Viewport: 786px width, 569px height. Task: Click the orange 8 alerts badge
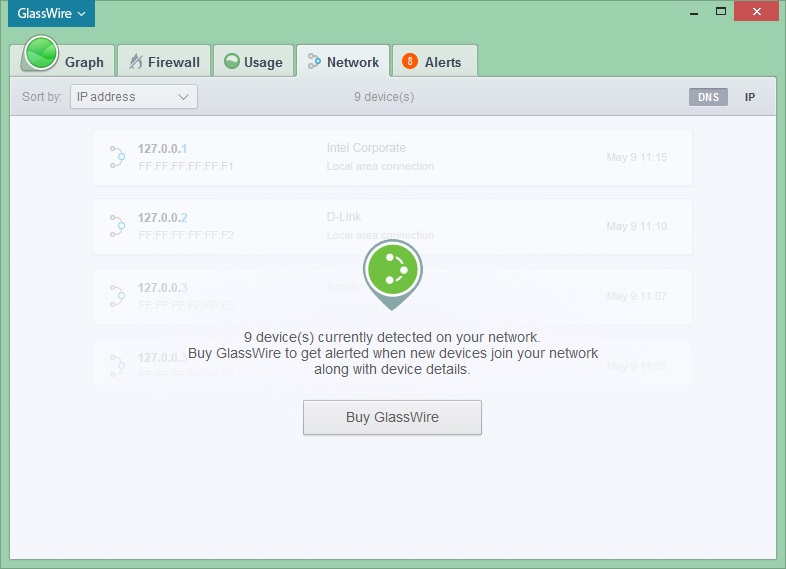point(410,61)
